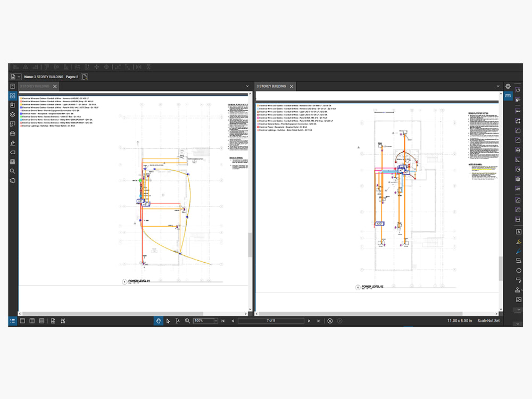Open the Measurements ruler panel icon
532x399 pixels.
(x=508, y=96)
